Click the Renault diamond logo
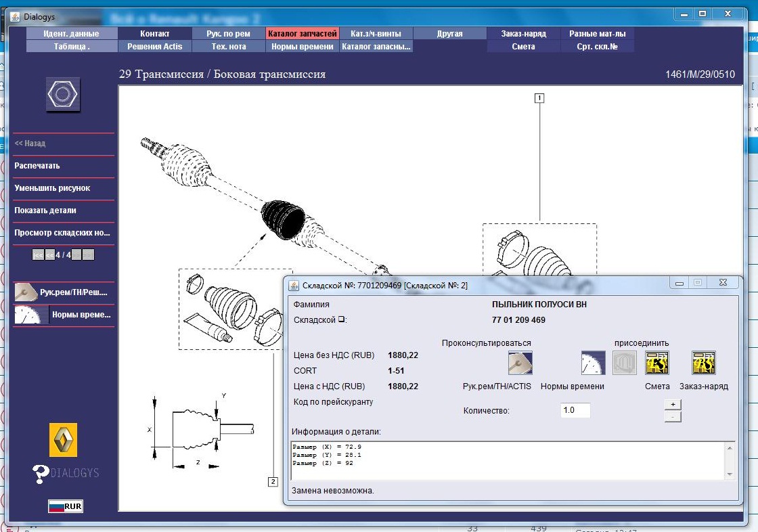This screenshot has height=532, width=758. click(x=63, y=440)
